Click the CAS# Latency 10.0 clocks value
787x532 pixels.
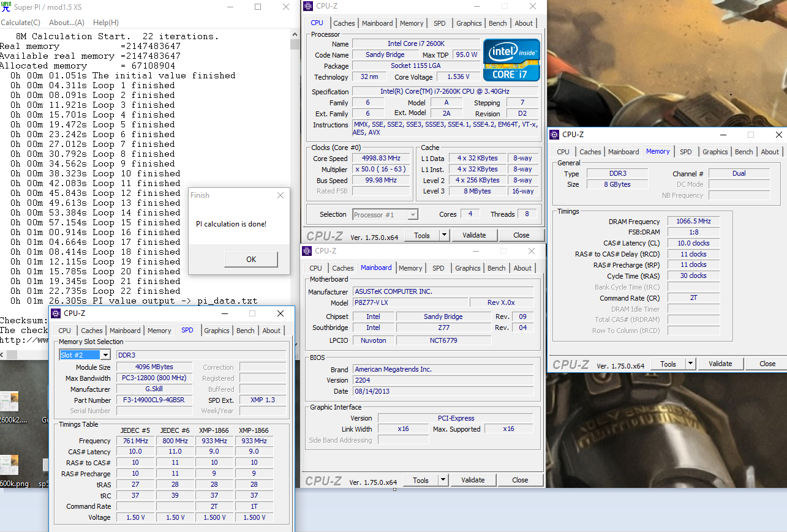point(693,243)
